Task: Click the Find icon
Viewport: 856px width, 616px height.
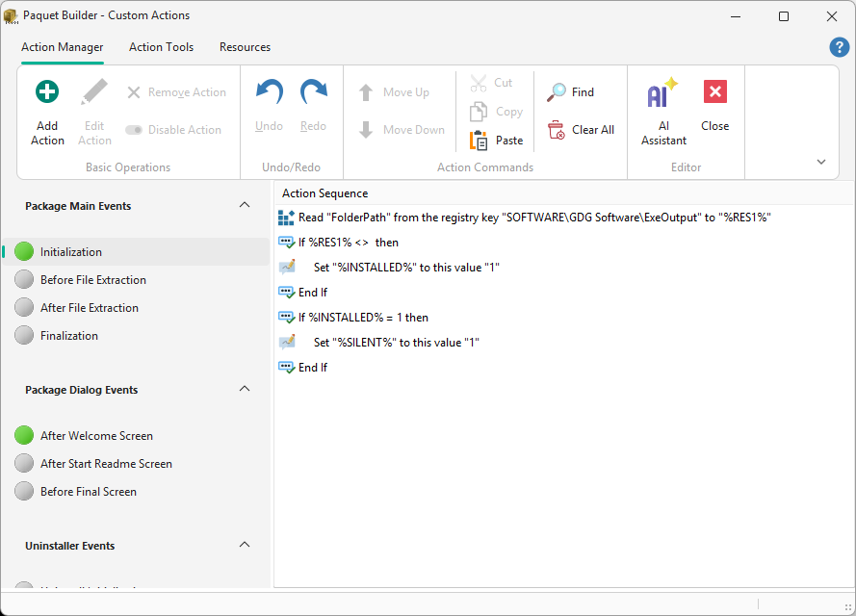Action: click(x=558, y=91)
